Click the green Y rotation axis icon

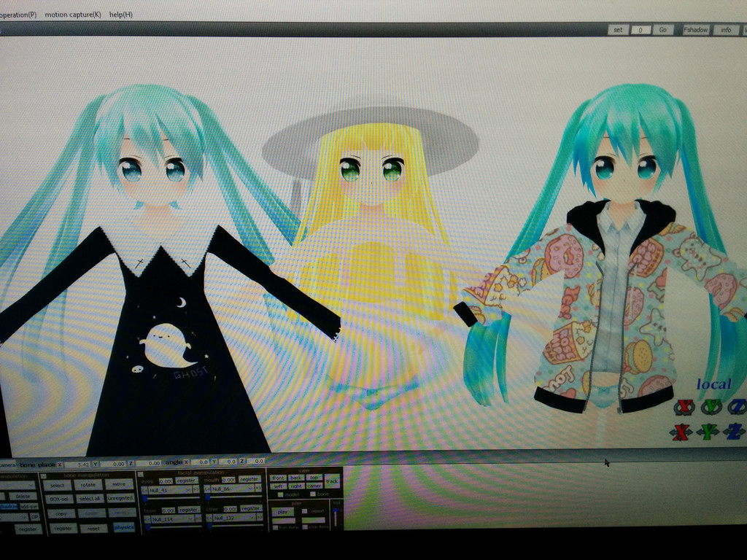tap(711, 407)
